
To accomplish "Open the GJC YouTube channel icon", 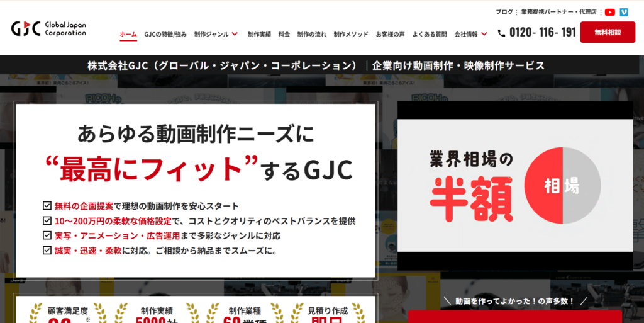I will [x=610, y=13].
